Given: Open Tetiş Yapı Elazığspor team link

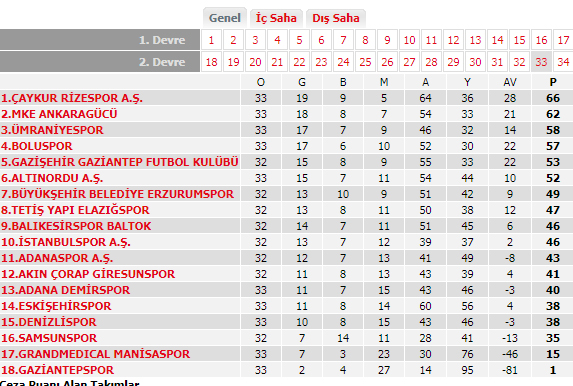Looking at the screenshot, I should click(x=75, y=210).
